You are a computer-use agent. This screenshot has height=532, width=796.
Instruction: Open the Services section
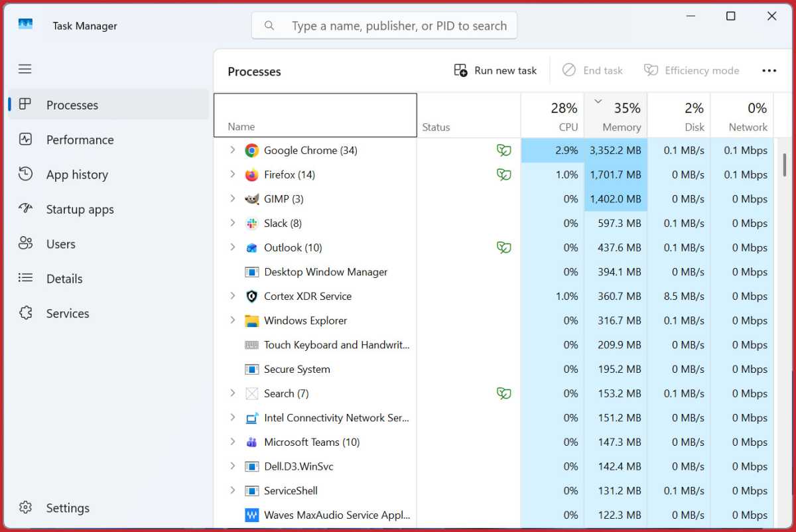coord(67,313)
